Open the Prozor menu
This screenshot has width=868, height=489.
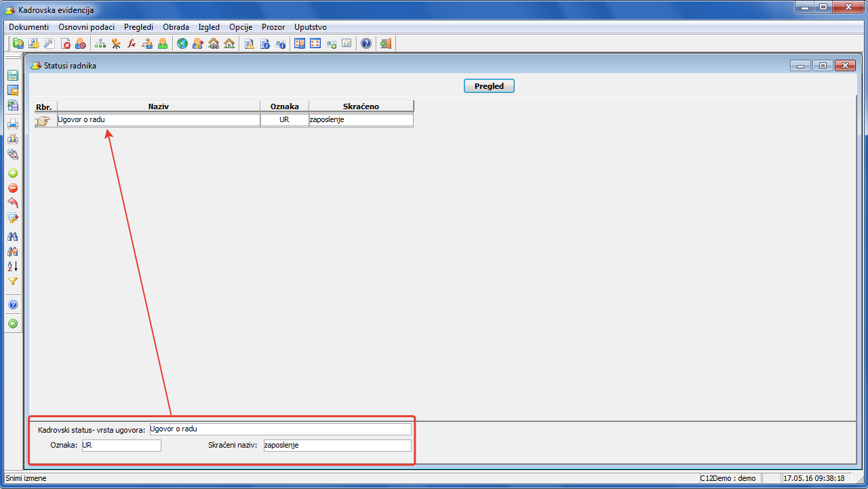pyautogui.click(x=273, y=27)
